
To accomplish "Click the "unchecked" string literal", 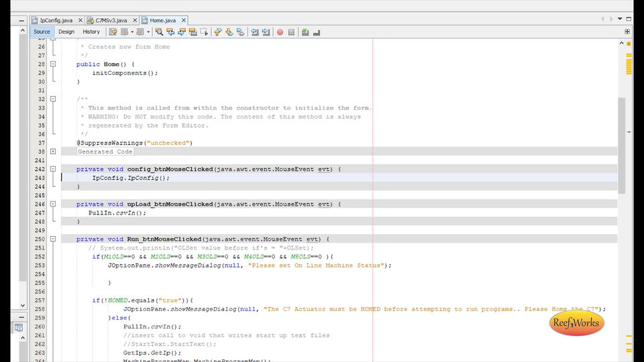I will point(168,143).
